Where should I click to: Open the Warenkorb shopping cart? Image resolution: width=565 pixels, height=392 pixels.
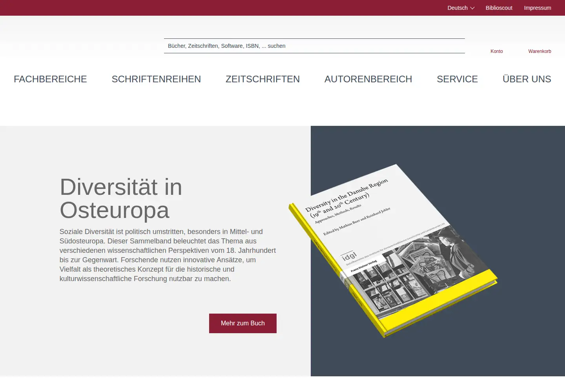(x=539, y=51)
